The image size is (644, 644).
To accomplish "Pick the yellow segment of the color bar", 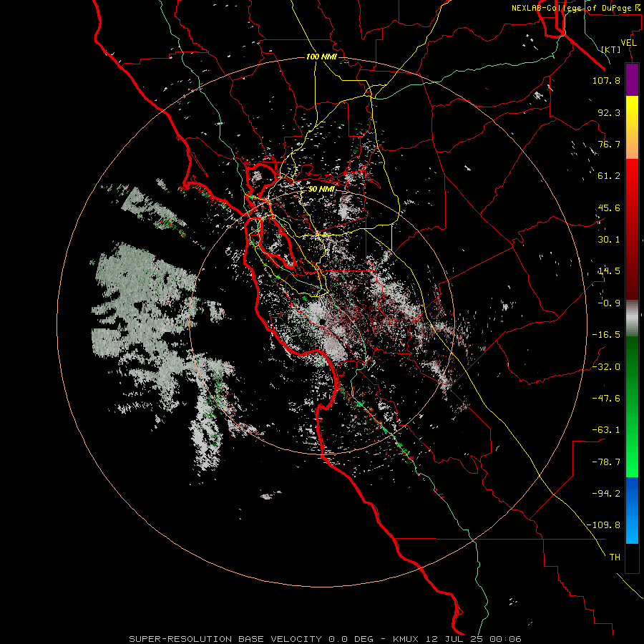I will pos(632,113).
